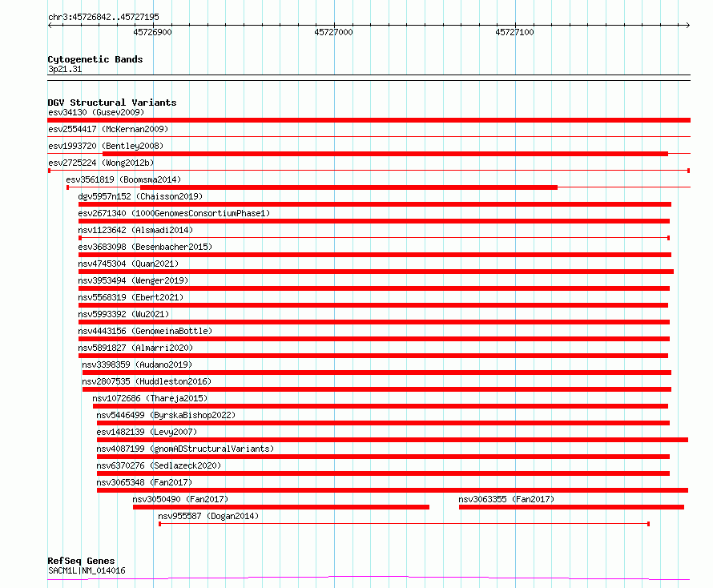Click the red bar under esv34130

click(x=369, y=120)
